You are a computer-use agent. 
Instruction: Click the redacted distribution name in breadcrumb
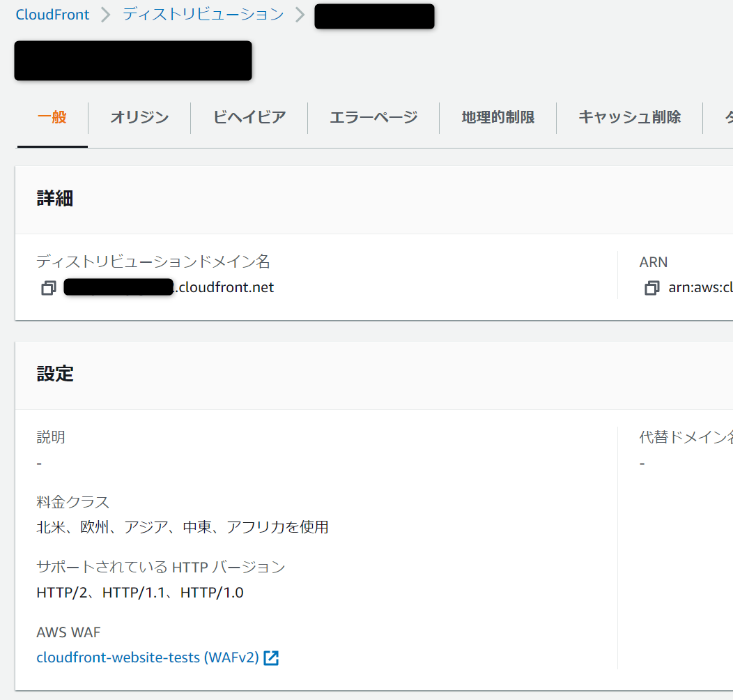click(374, 16)
